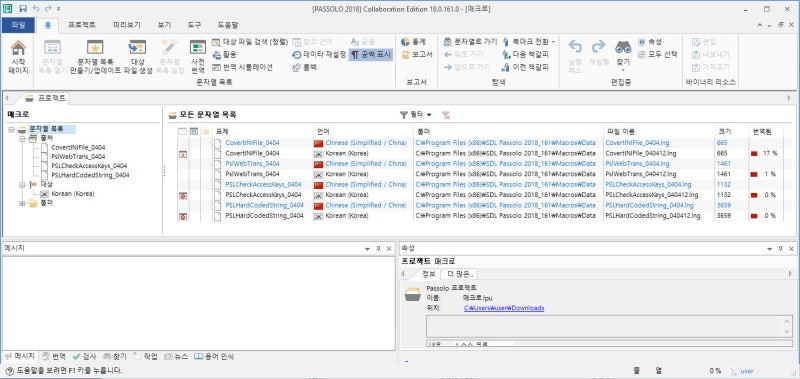Switch to 검사 bottom output tab
Image resolution: width=800 pixels, height=379 pixels.
pos(84,356)
